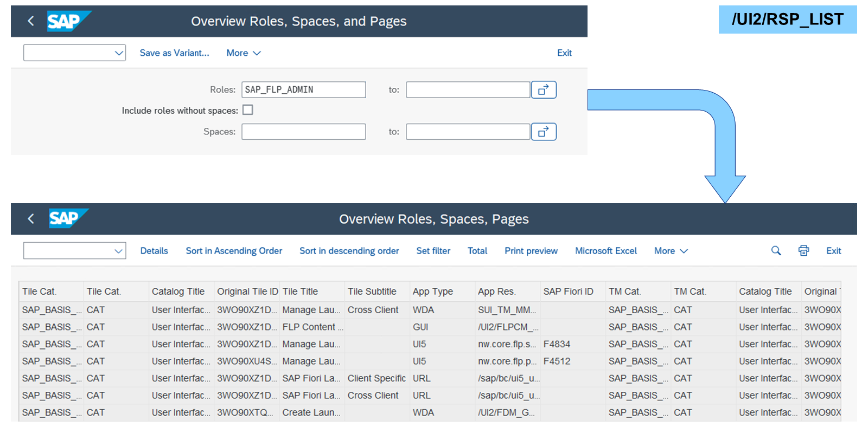Click Sort in descending order
868x427 pixels.
349,251
